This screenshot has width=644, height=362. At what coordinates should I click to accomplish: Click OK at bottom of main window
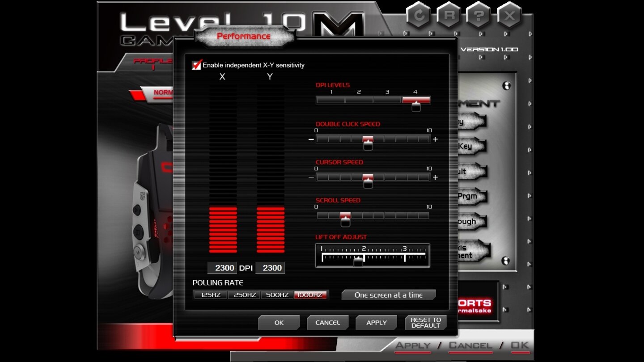click(x=520, y=345)
